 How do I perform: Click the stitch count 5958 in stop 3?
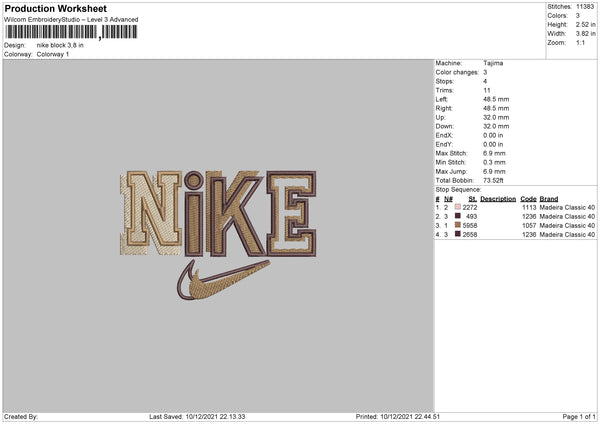pos(470,225)
